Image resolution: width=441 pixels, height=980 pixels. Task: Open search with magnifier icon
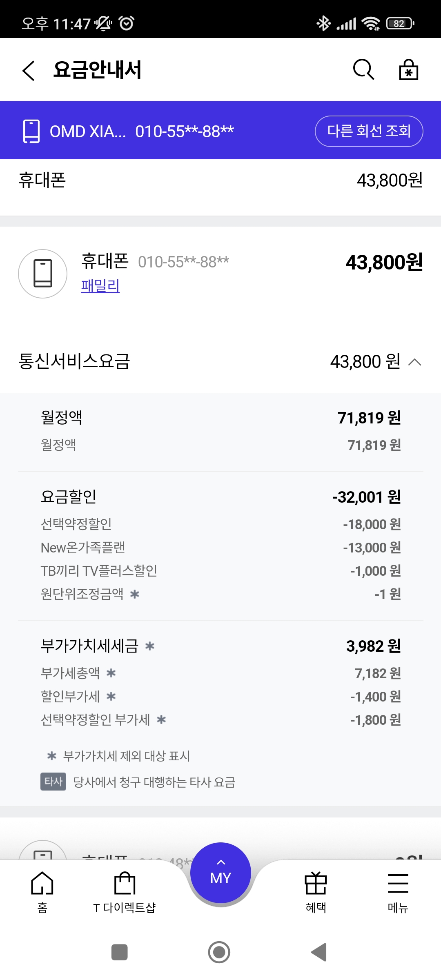363,70
